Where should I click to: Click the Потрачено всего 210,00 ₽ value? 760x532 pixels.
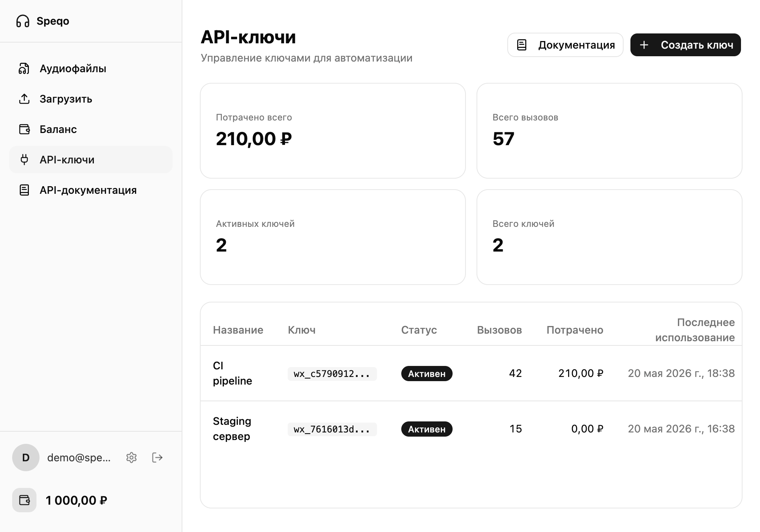254,139
